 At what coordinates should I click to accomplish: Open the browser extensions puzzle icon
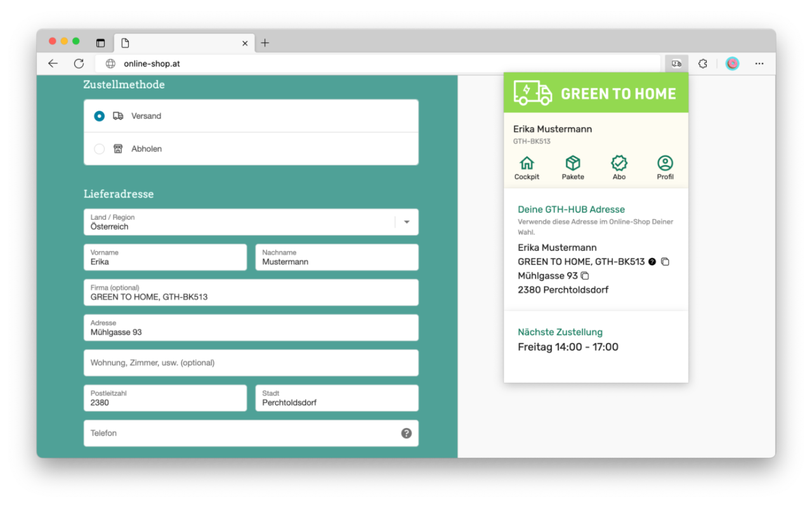[703, 63]
